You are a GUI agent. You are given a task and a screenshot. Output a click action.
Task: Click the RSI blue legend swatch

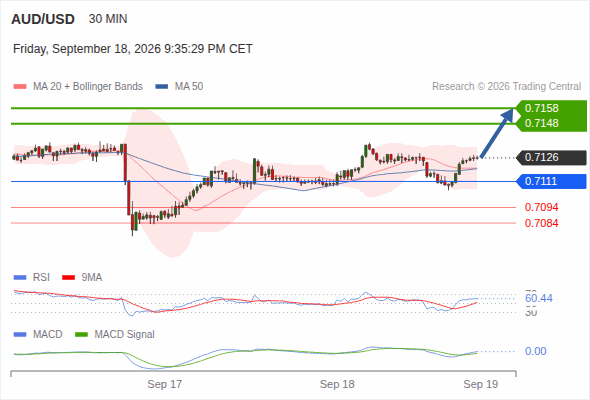(x=20, y=278)
